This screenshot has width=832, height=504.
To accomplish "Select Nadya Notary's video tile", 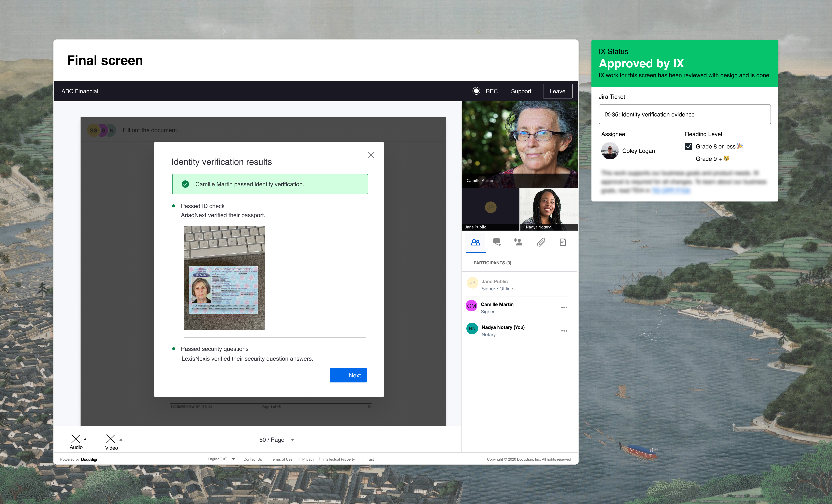I will [549, 209].
